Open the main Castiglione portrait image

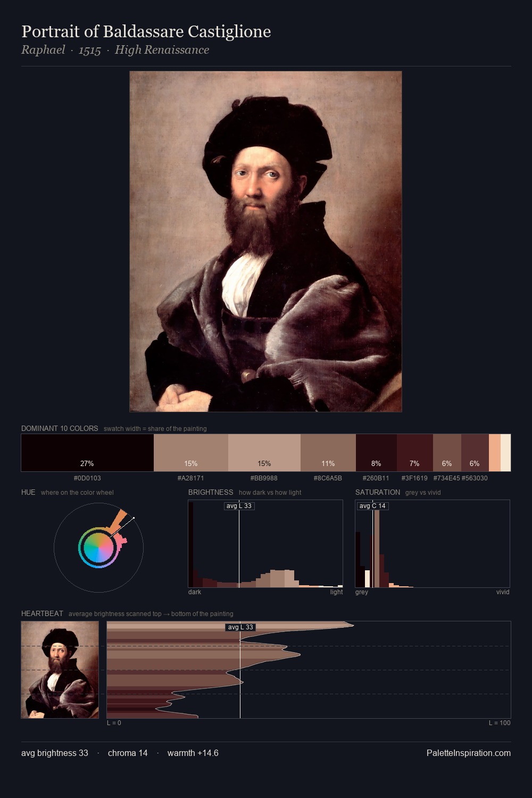265,242
